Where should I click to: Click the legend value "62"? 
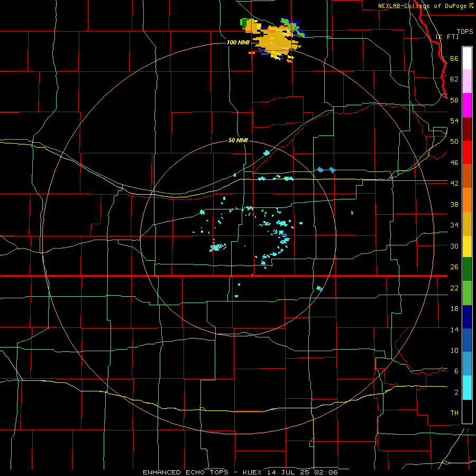tap(454, 79)
